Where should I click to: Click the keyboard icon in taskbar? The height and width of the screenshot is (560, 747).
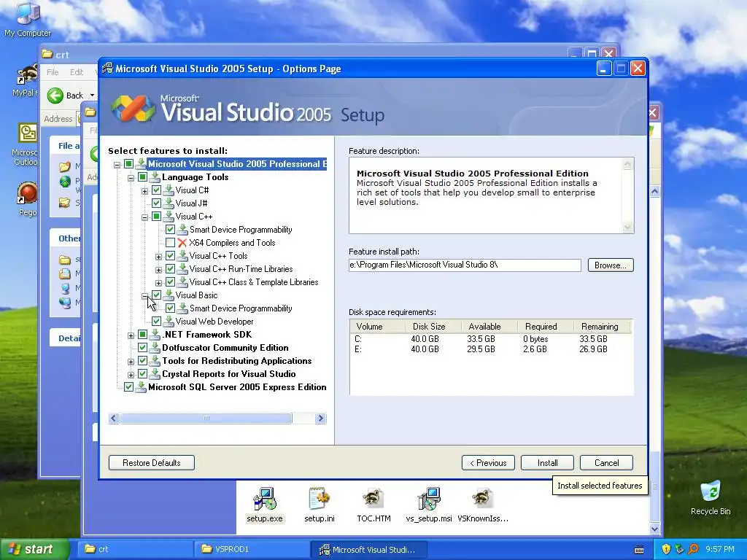click(x=639, y=550)
